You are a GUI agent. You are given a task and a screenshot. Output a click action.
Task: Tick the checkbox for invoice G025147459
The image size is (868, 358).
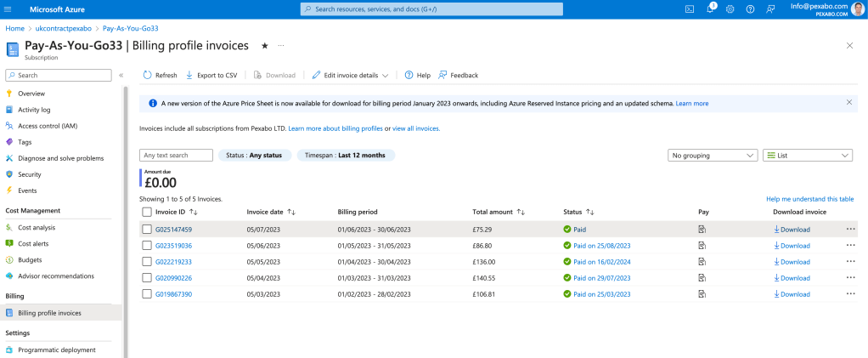coord(147,230)
